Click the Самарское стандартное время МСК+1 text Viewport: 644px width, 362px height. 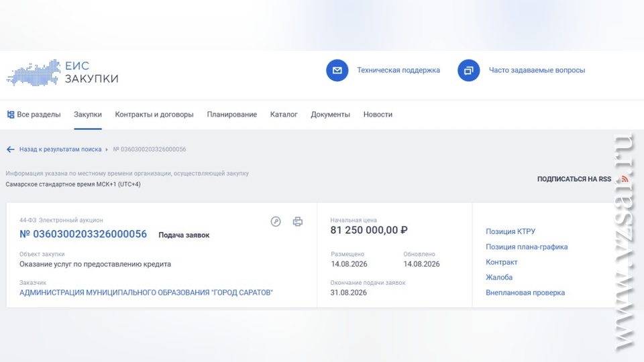coord(73,184)
